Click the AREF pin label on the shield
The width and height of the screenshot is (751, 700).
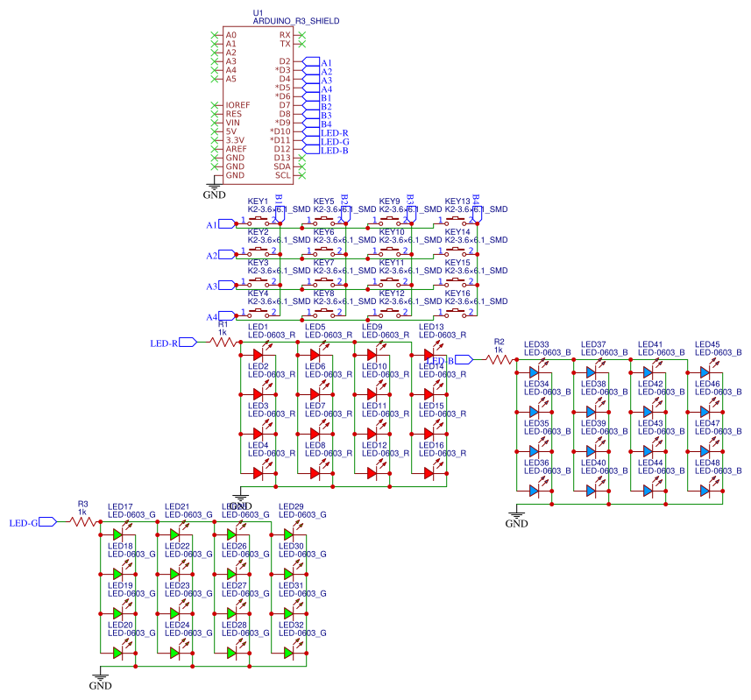coord(236,149)
